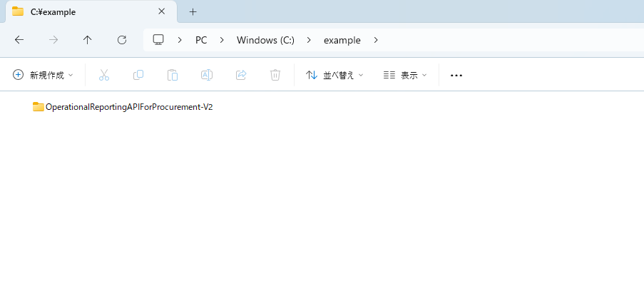Select the OperationalReportingAPIForProcurement-V2 folder name
Image resolution: width=644 pixels, height=306 pixels.
click(129, 107)
